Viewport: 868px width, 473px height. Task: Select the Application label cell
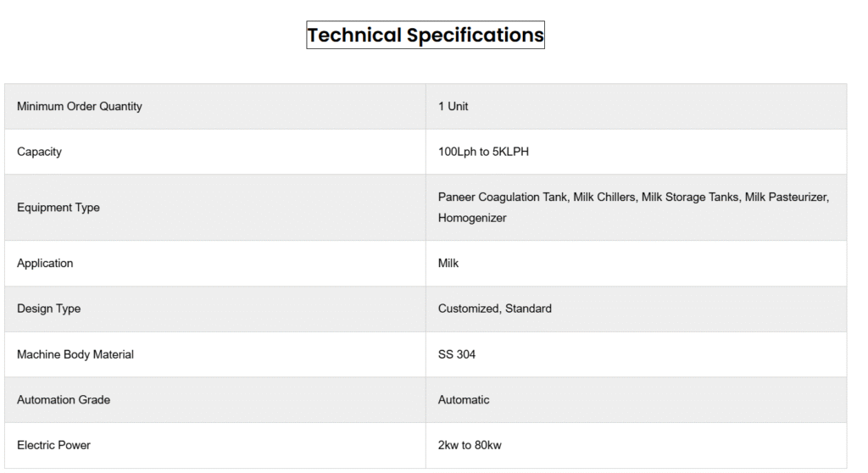pos(45,264)
